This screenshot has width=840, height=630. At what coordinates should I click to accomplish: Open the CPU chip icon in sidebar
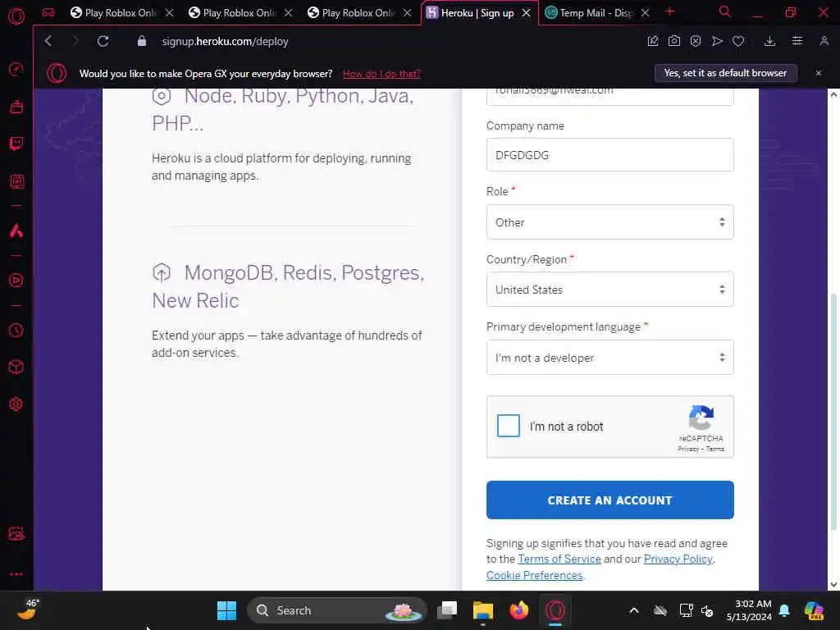[x=16, y=181]
